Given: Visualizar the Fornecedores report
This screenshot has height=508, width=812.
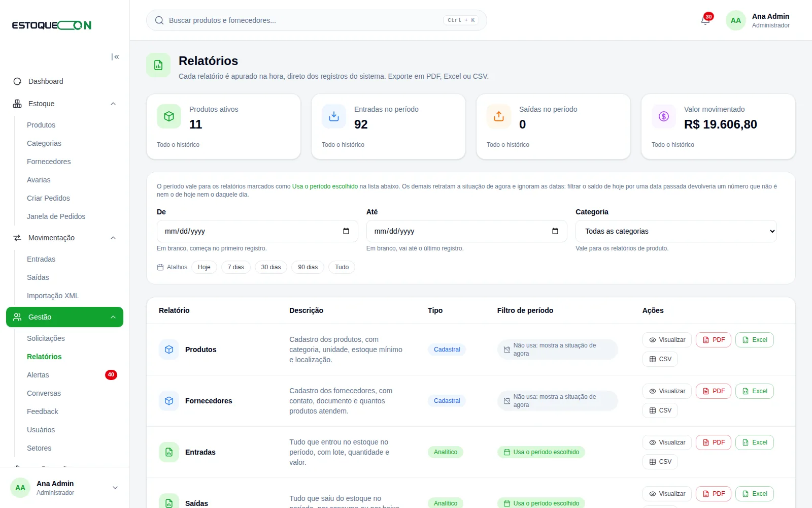Looking at the screenshot, I should (x=667, y=391).
